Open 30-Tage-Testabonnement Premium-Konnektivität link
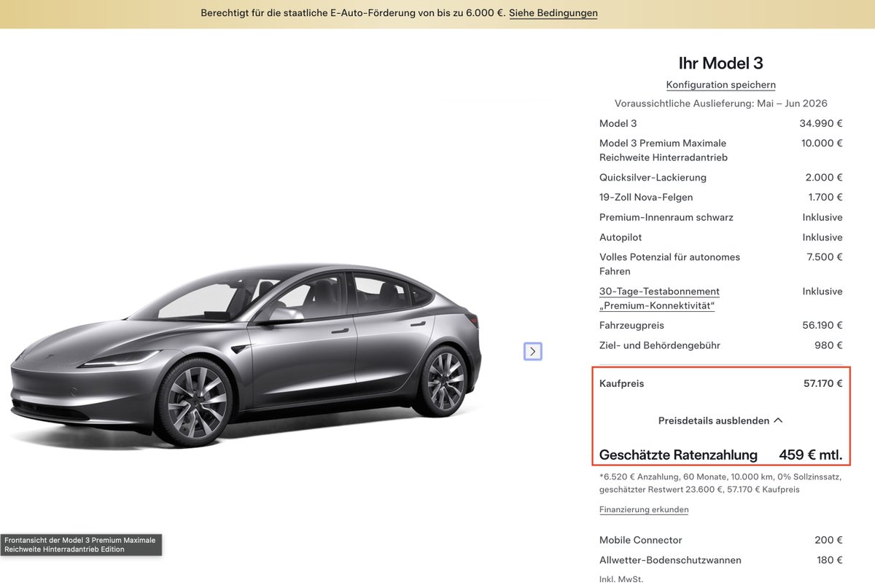The image size is (875, 588). [659, 298]
